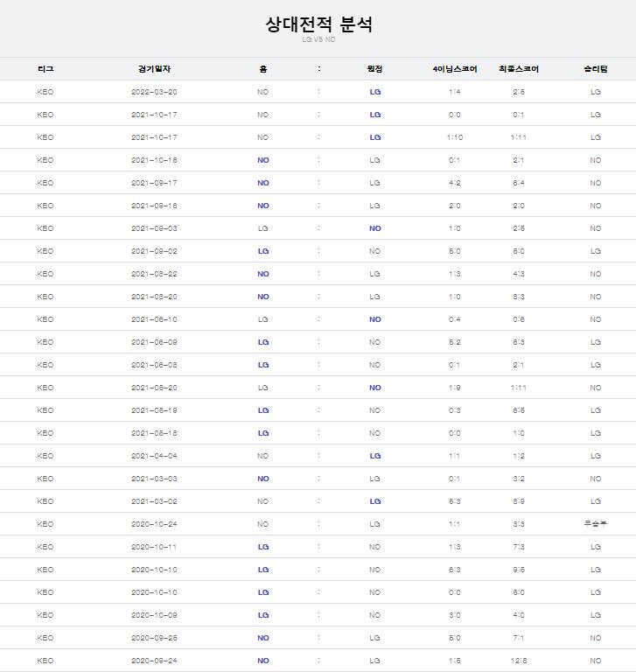Click home team NO in 2020-10-24 row
This screenshot has width=636, height=672.
[263, 524]
